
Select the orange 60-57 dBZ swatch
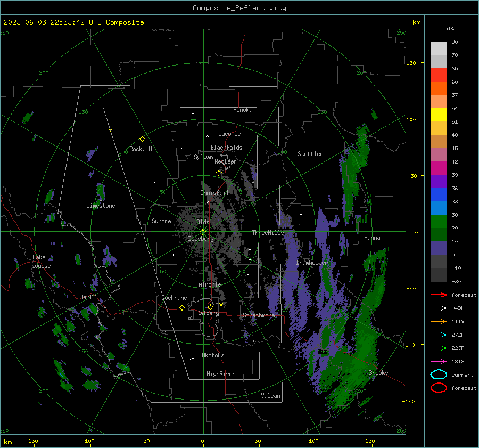click(439, 88)
